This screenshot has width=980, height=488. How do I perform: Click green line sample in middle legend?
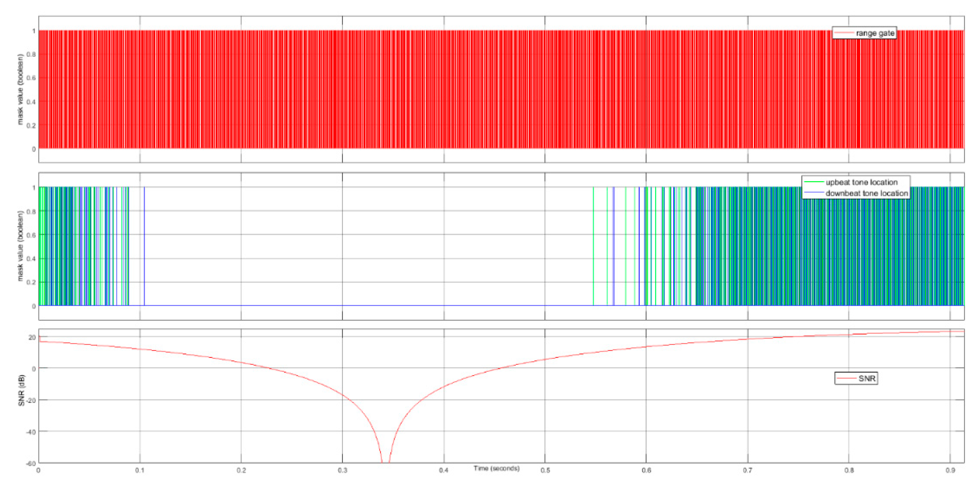click(814, 182)
